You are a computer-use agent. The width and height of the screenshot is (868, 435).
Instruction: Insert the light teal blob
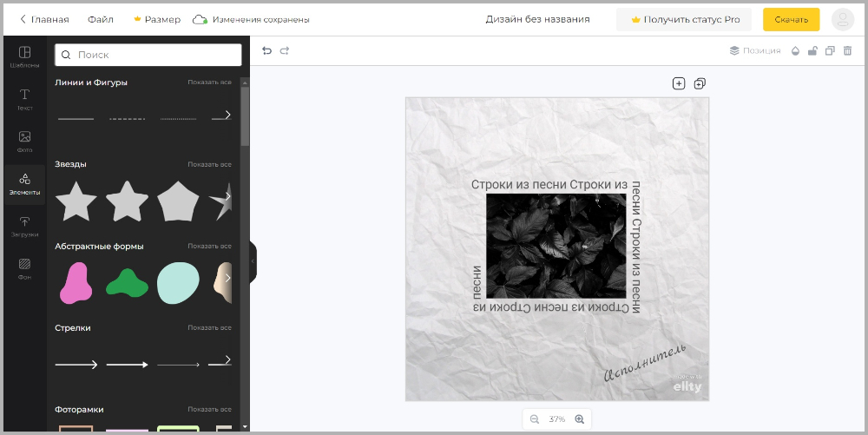178,283
